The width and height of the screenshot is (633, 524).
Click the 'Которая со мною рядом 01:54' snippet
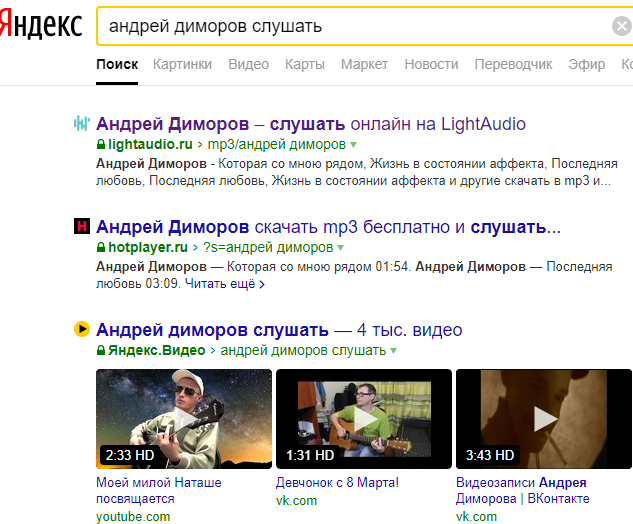coord(318,266)
